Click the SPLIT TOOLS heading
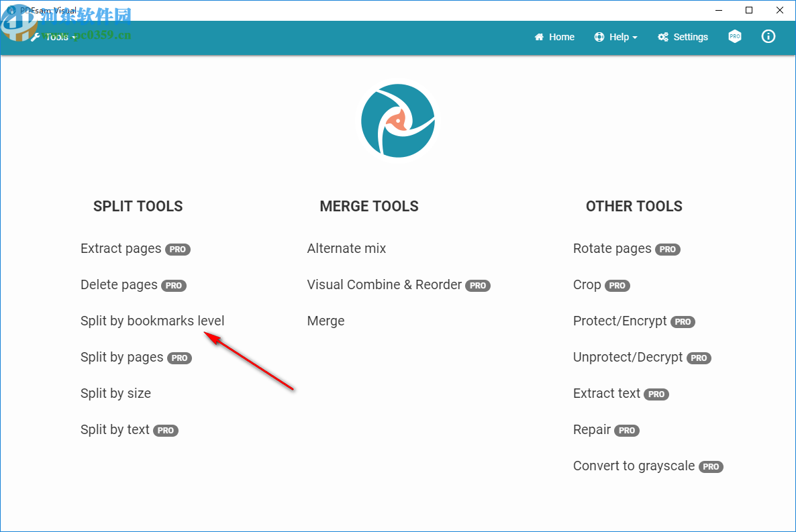This screenshot has height=532, width=796. tap(138, 206)
